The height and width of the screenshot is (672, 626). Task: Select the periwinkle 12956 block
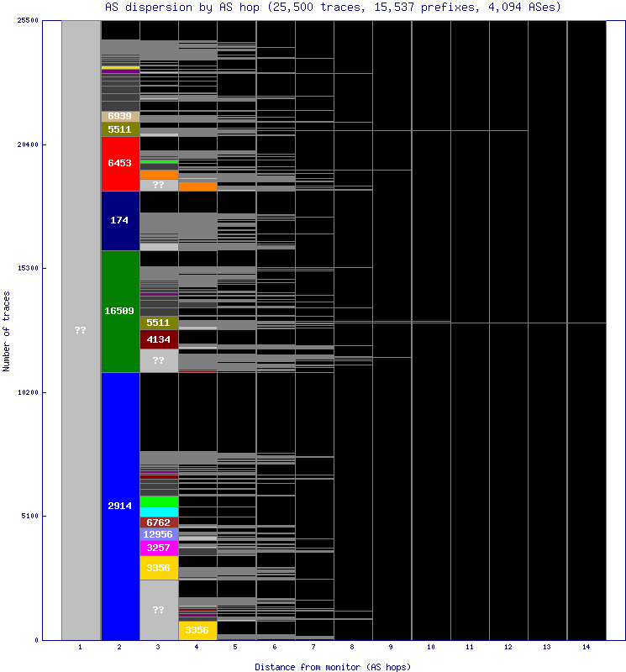point(159,534)
